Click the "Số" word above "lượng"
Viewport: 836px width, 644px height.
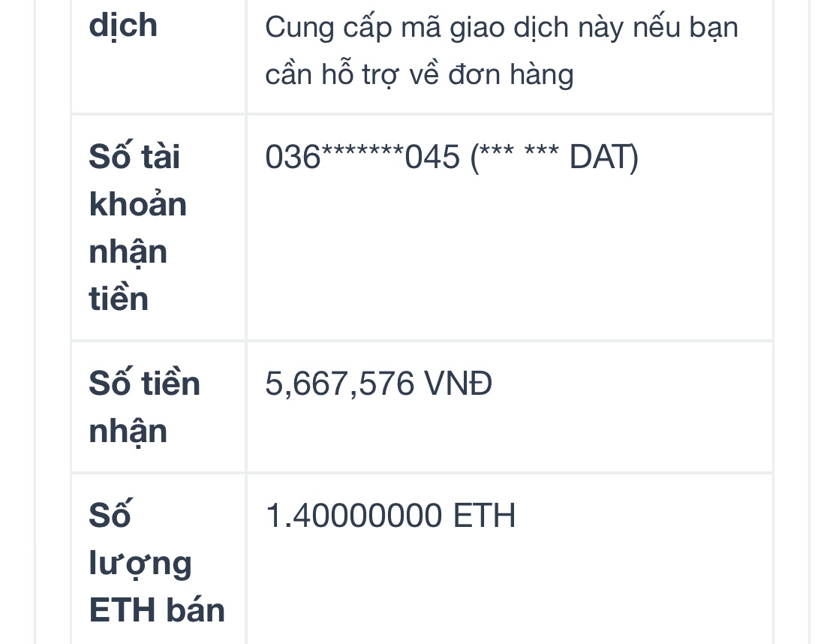110,516
